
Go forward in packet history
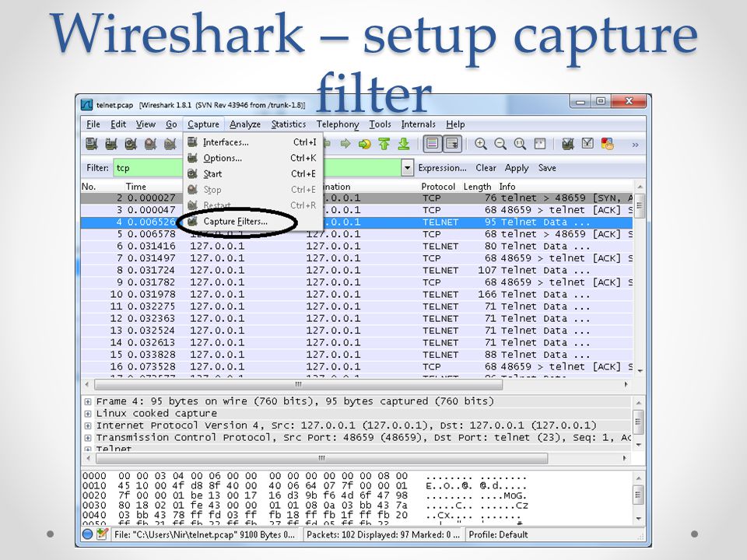[x=345, y=143]
